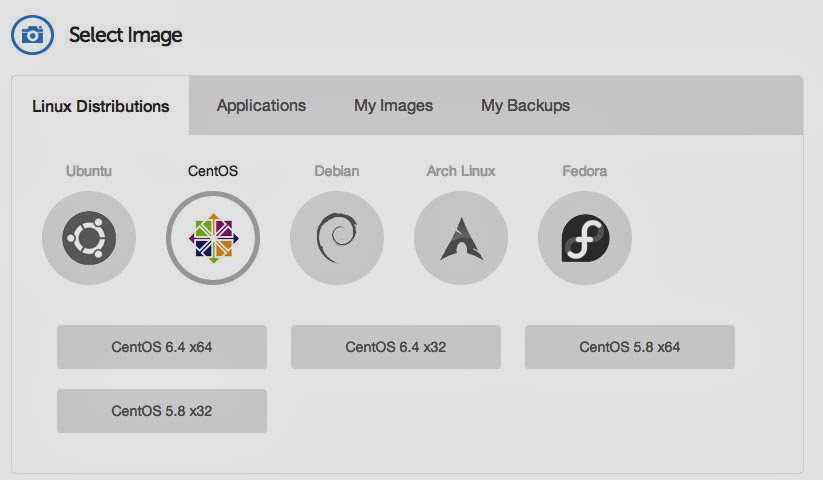The image size is (823, 480).
Task: Click the Debian text label
Action: click(337, 171)
